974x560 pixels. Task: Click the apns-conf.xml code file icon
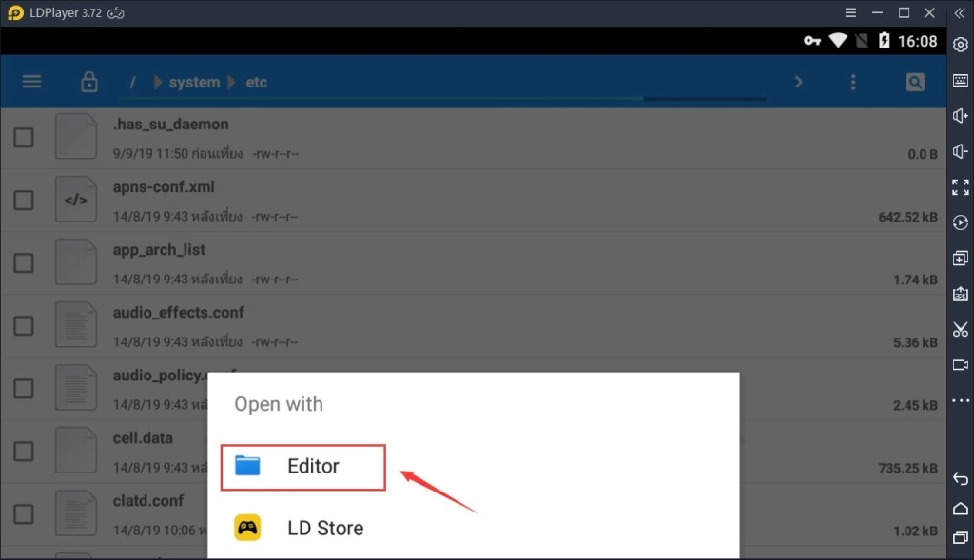pos(76,200)
